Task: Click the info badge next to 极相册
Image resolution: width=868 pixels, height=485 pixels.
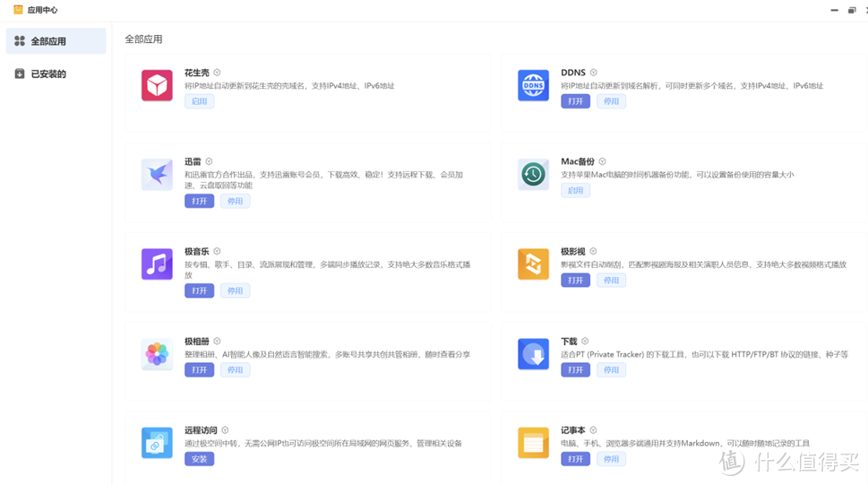Action: pos(217,341)
